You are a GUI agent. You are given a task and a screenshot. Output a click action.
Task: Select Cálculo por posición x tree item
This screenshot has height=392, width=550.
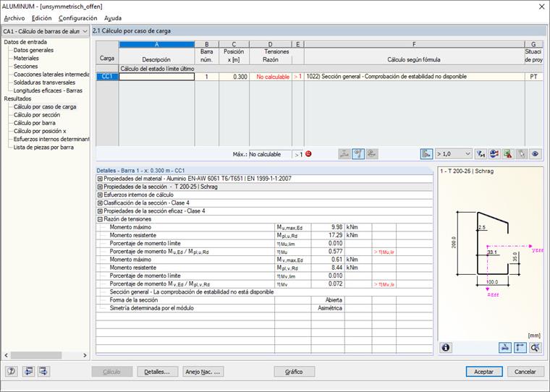pos(40,131)
